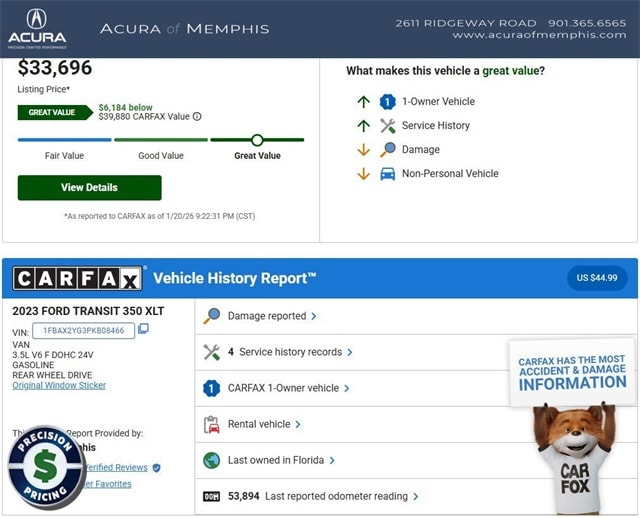Open the Original Window Sticker link
The width and height of the screenshot is (640, 518).
point(59,385)
